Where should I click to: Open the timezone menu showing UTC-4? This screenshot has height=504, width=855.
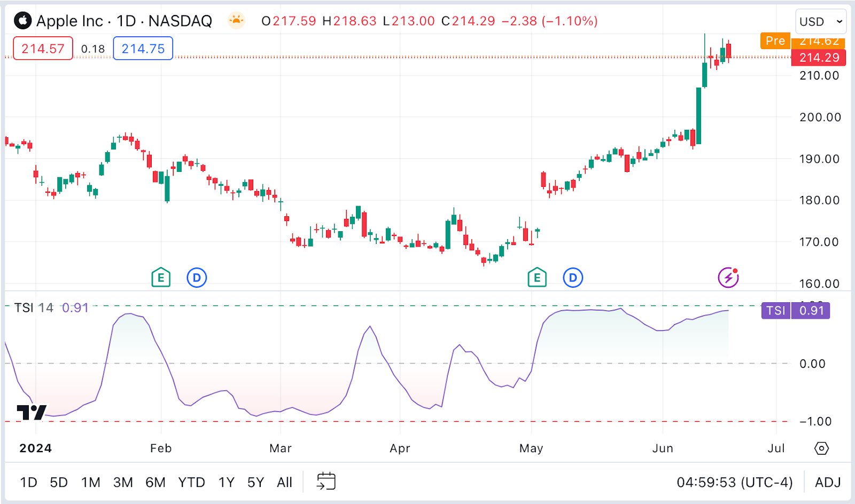[734, 483]
